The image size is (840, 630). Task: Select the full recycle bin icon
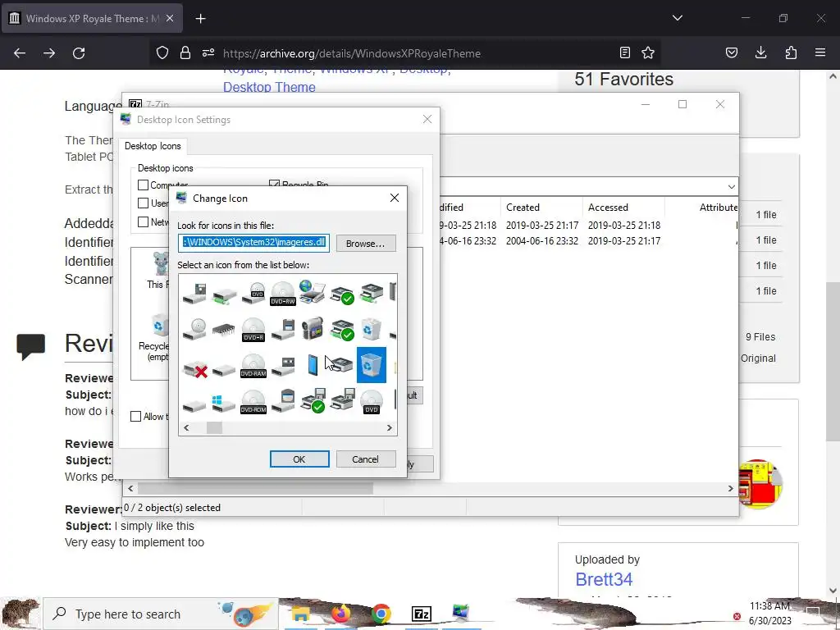coord(372,330)
